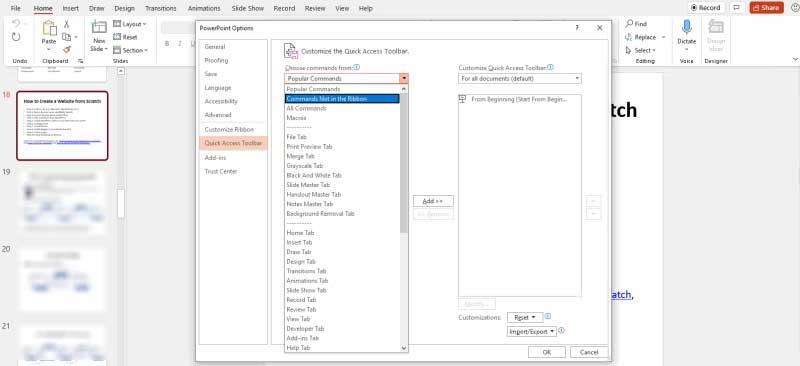This screenshot has width=800, height=366.
Task: Click the Redo arrow icon
Action: [16, 37]
